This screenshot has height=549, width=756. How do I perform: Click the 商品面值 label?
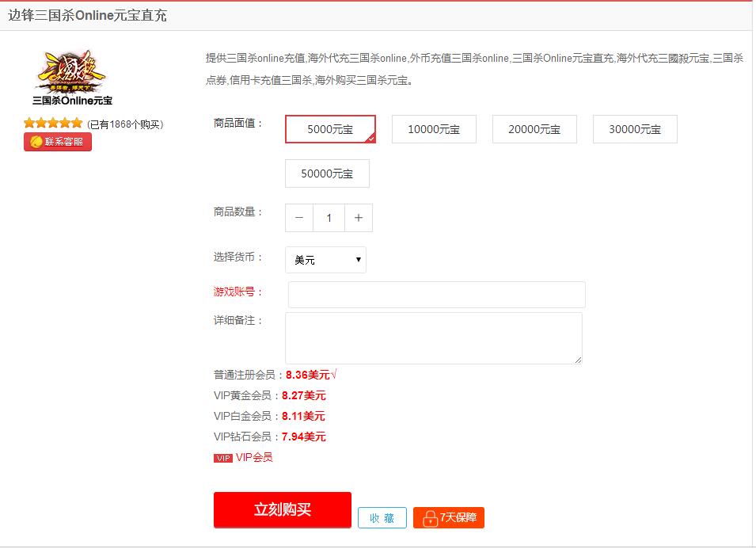click(x=237, y=124)
